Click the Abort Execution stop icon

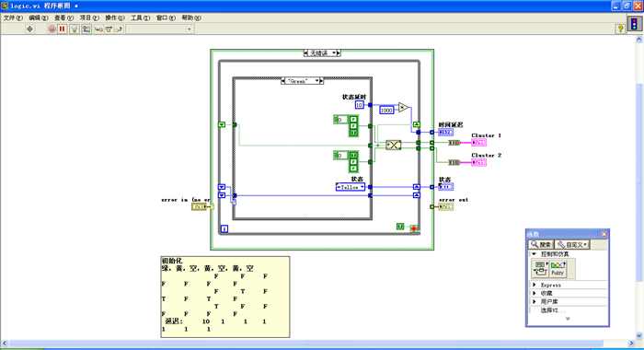[52, 29]
